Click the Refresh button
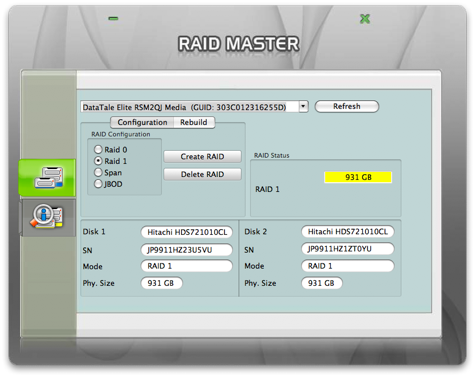475x377 pixels. click(347, 106)
